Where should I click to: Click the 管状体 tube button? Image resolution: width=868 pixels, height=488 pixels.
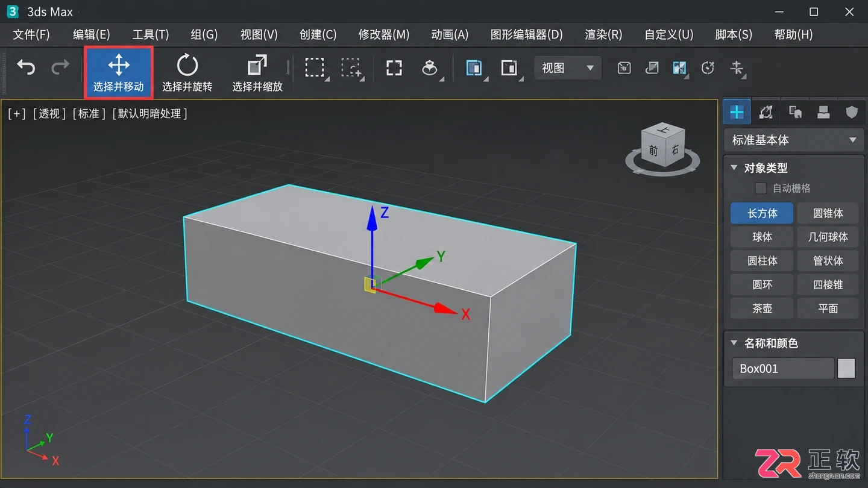click(x=828, y=261)
